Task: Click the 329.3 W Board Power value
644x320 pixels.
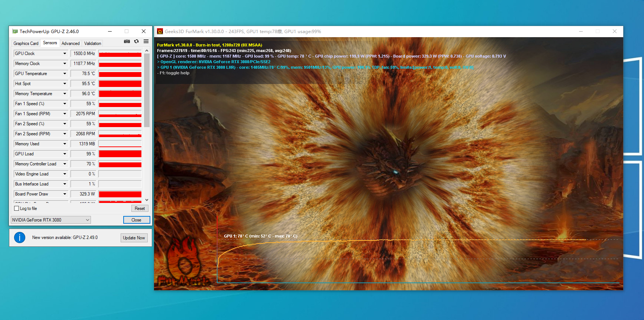Action: point(84,194)
